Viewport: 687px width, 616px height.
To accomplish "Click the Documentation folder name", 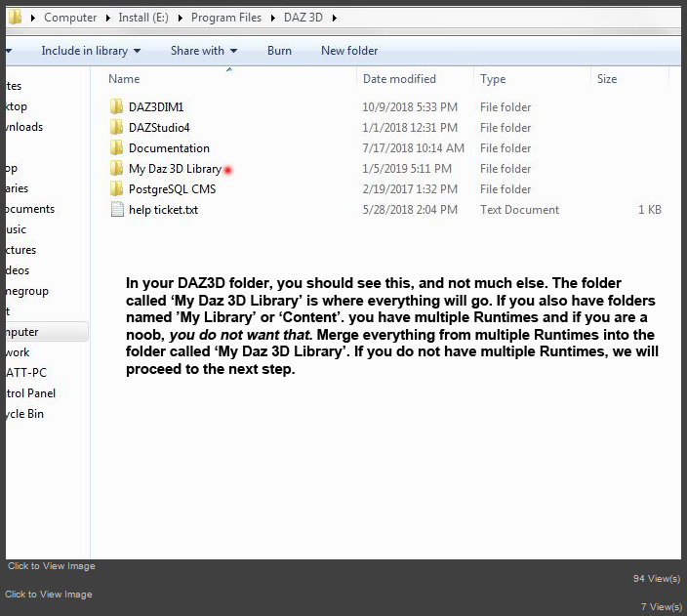I will click(x=169, y=148).
